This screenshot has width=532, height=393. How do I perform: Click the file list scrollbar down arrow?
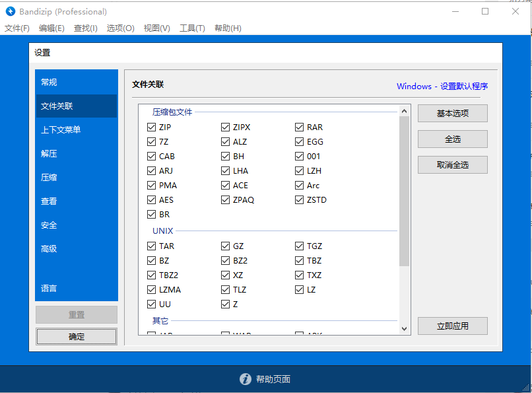coord(404,328)
